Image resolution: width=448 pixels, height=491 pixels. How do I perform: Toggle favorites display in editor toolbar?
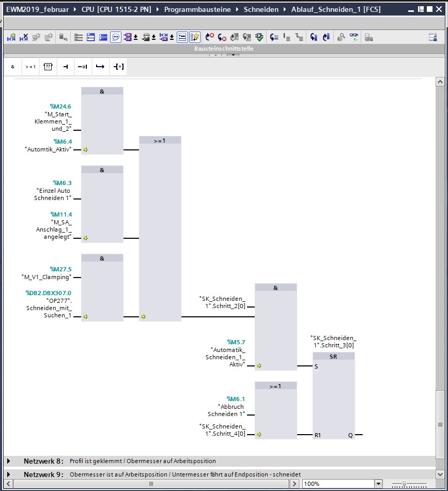(x=194, y=37)
